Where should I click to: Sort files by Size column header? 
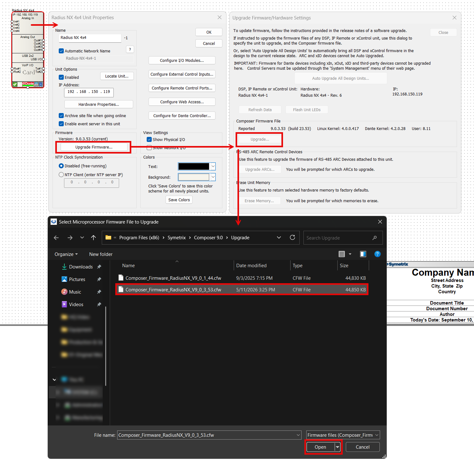[x=353, y=266]
